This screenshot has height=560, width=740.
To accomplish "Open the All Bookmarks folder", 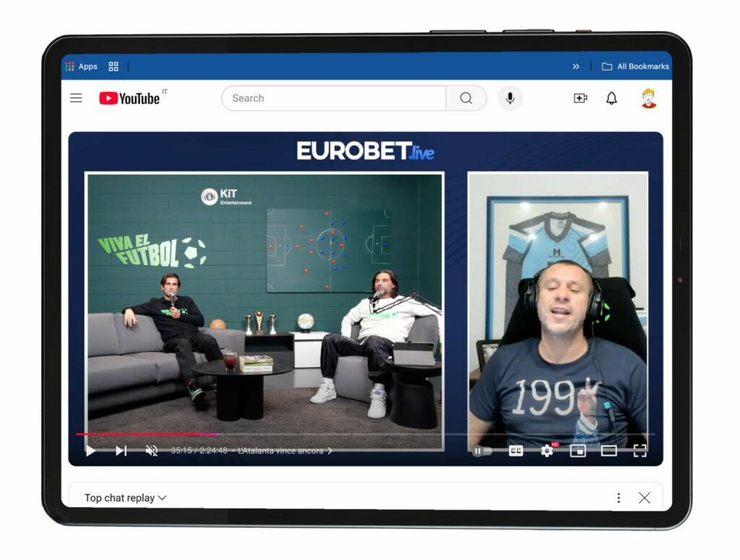I will pos(635,66).
